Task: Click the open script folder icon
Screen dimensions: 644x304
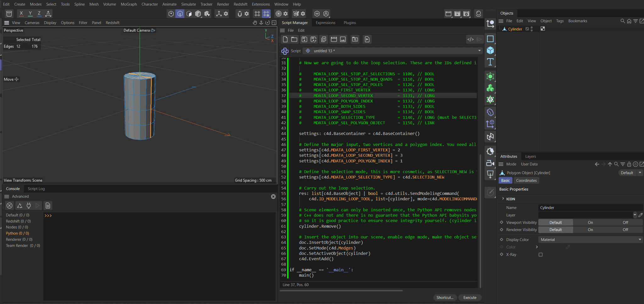Action: click(294, 39)
